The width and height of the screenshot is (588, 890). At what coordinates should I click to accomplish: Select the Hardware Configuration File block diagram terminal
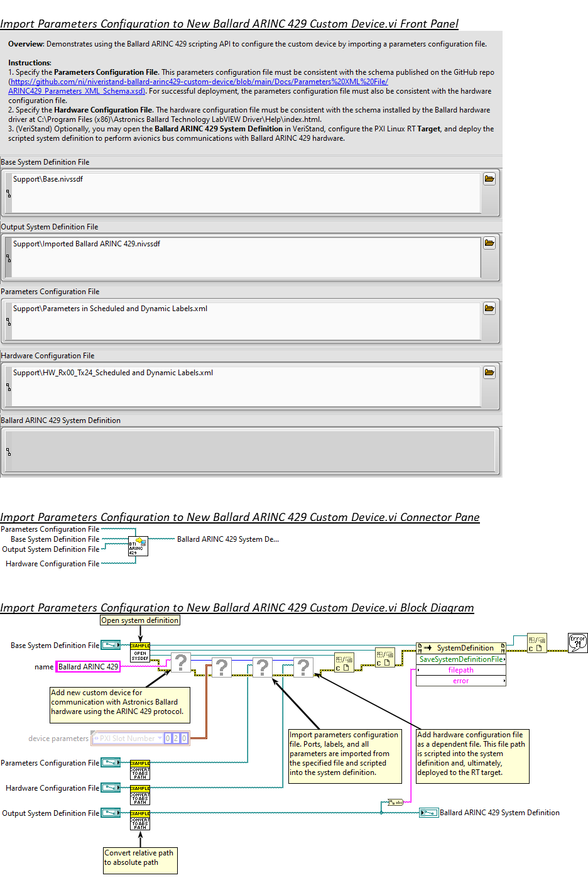pos(111,788)
